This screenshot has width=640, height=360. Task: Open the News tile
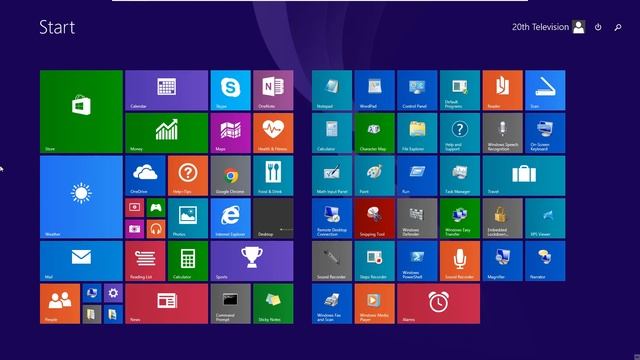(x=167, y=304)
